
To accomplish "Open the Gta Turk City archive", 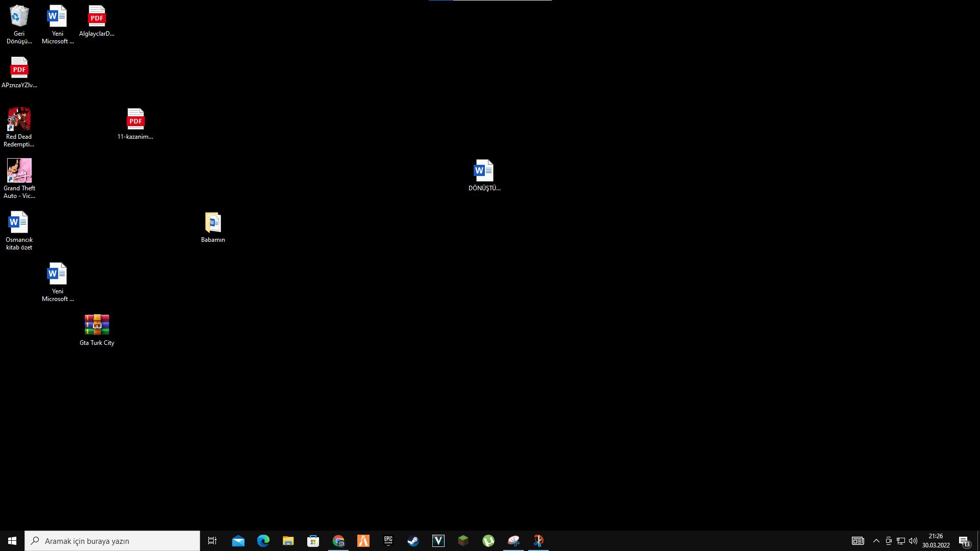I will pyautogui.click(x=96, y=324).
